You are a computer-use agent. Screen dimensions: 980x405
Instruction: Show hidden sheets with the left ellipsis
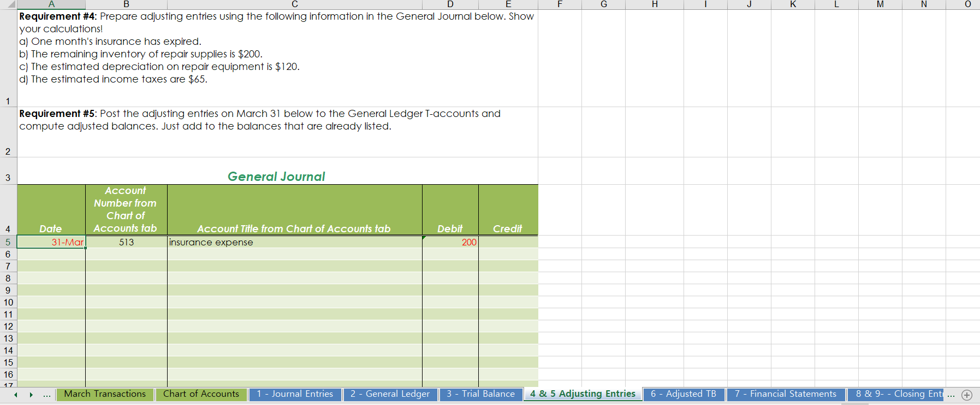pos(47,395)
